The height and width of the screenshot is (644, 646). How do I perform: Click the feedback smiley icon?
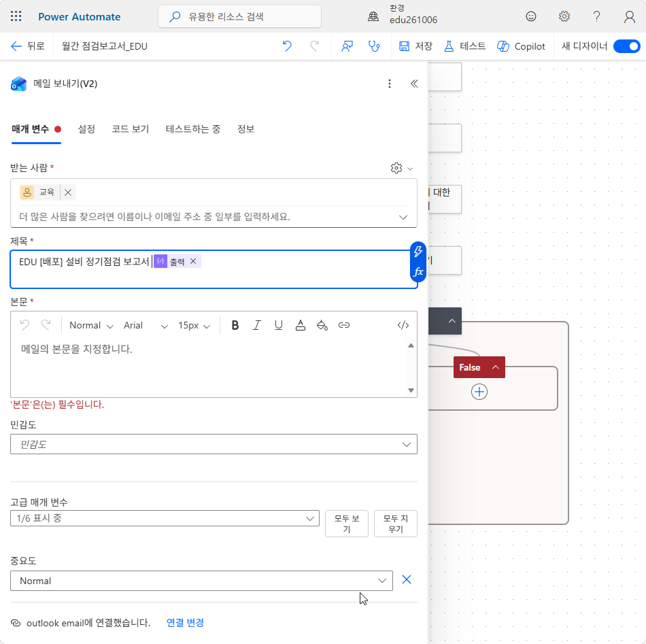pos(531,16)
